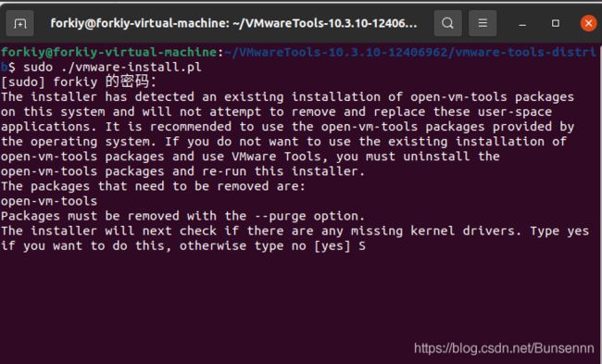Click the [sudo] forkiy password prompt line
Image resolution: width=602 pixels, height=364 pixels.
click(x=79, y=82)
